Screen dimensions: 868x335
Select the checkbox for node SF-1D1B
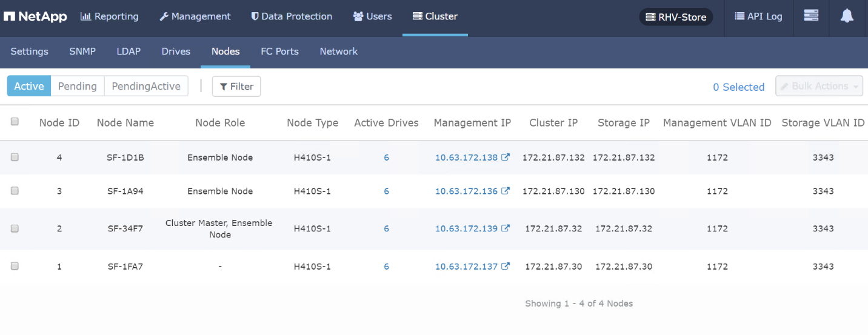pos(15,157)
